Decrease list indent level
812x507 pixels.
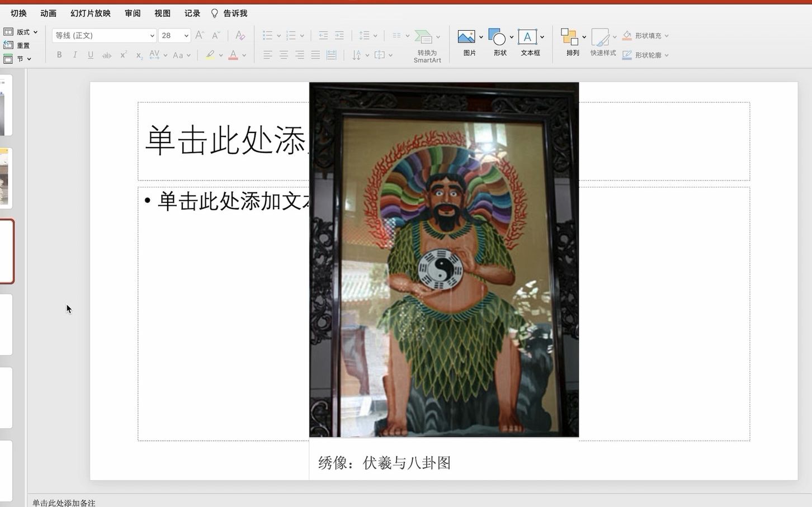coord(323,35)
